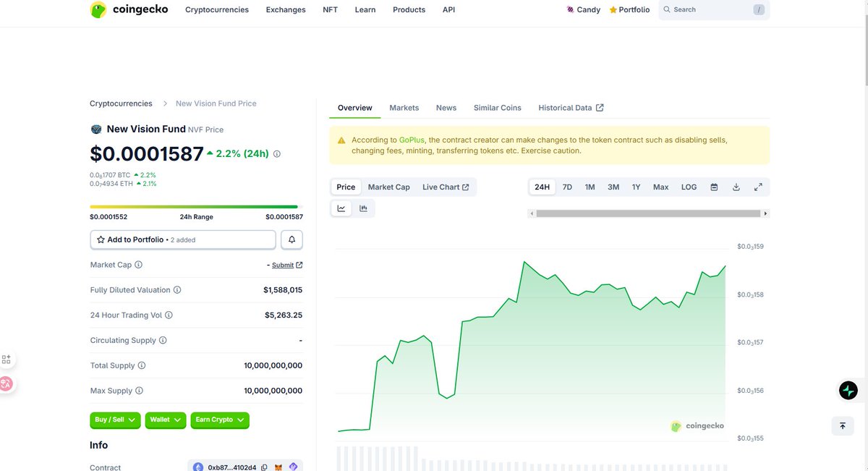868x471 pixels.
Task: Toggle LOG scale on chart
Action: tap(689, 187)
